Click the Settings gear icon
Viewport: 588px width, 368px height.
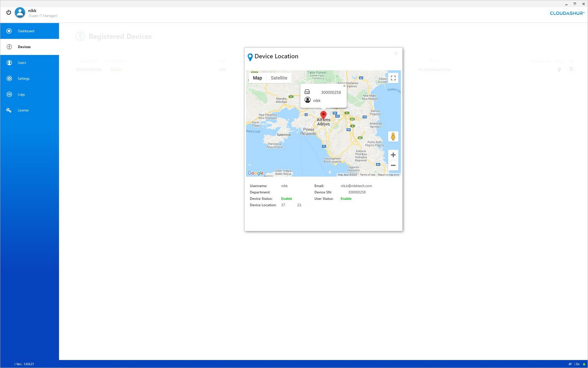click(9, 79)
